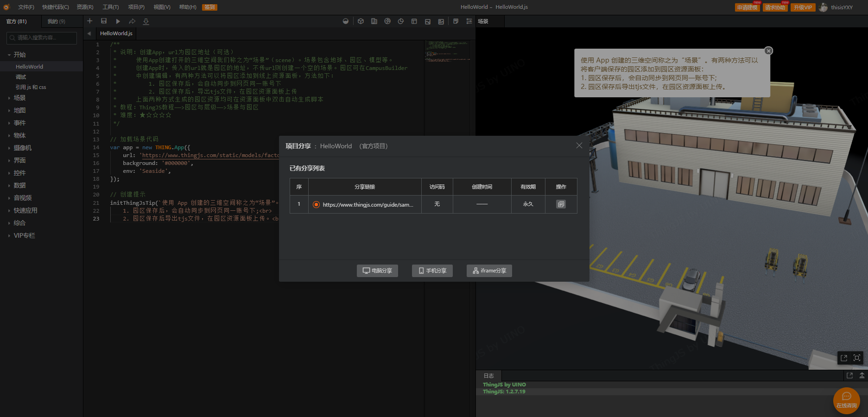868x417 pixels.
Task: Expand the 音视频 category
Action: (x=9, y=198)
